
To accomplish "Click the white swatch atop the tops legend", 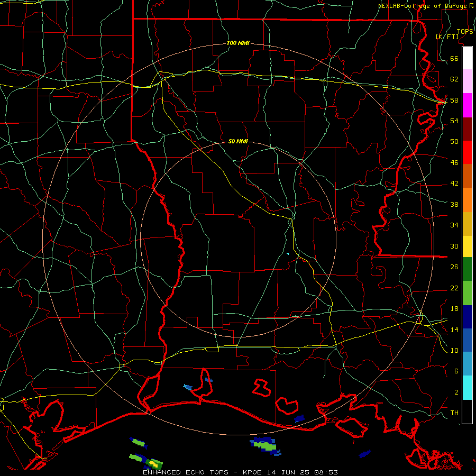I will (x=467, y=58).
